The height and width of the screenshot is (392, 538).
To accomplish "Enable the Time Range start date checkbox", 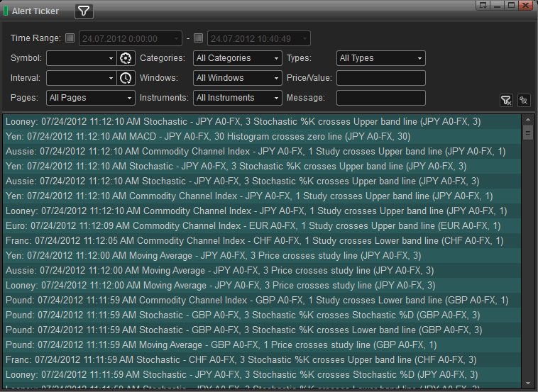I will tap(70, 38).
